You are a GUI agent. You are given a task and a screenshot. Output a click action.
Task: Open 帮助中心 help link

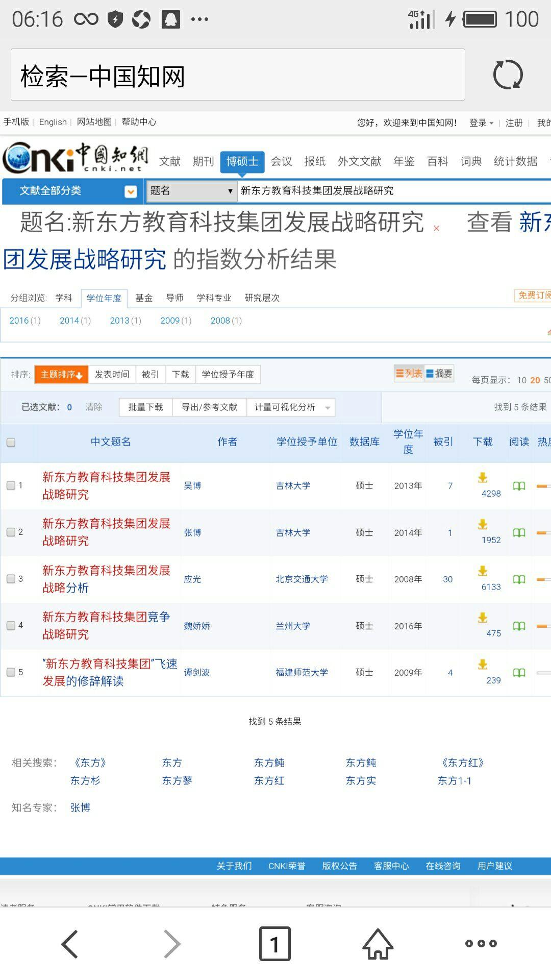(x=139, y=122)
